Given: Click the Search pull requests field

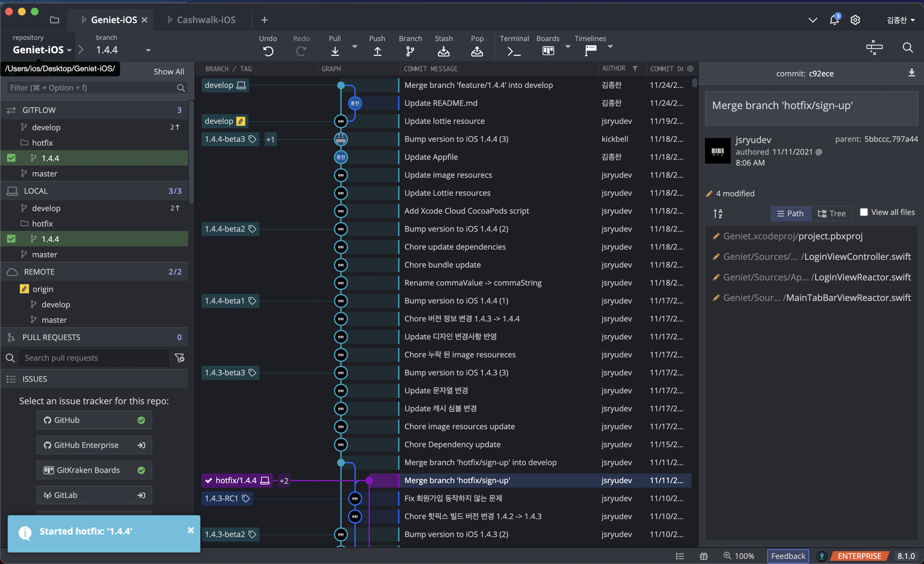Looking at the screenshot, I should [x=94, y=358].
